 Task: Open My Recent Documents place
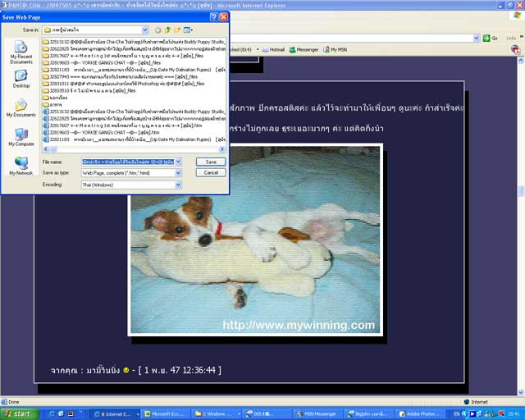coord(21,52)
